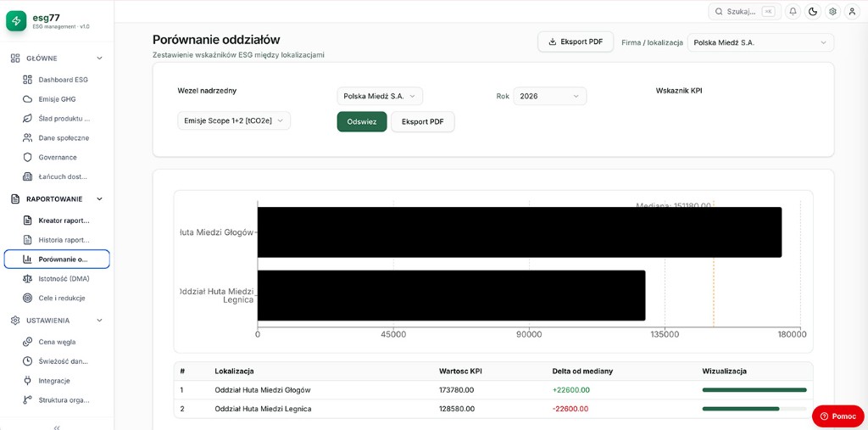Click the Emisje GHG cloud icon
This screenshot has width=868, height=430.
(28, 99)
